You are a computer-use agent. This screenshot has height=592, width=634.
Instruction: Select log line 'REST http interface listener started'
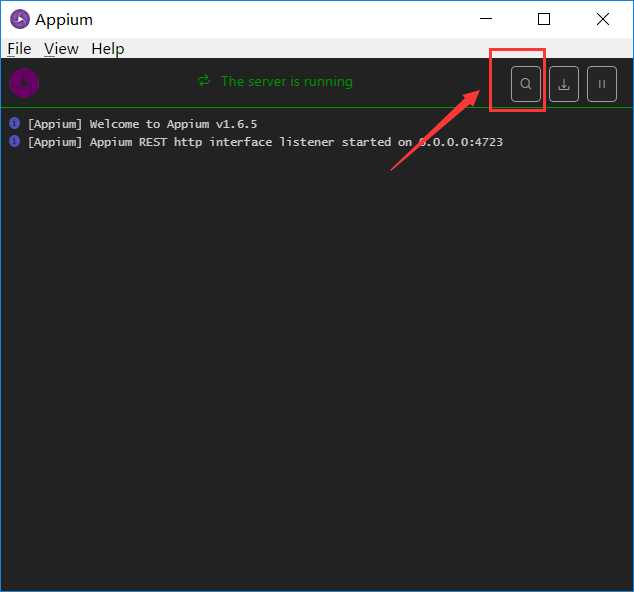265,142
